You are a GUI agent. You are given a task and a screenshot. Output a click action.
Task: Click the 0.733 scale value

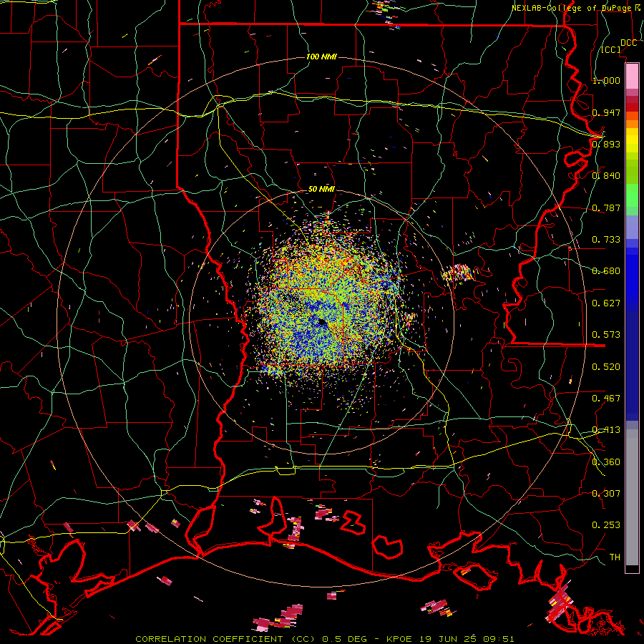point(606,239)
